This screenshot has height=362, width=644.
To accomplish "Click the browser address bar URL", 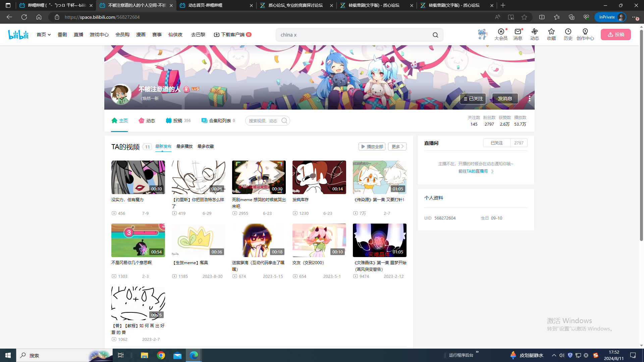I will click(x=102, y=17).
